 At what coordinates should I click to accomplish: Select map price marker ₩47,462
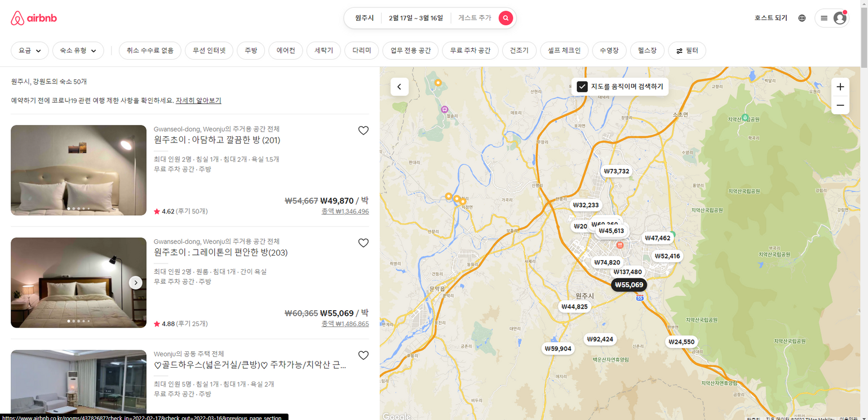(657, 238)
